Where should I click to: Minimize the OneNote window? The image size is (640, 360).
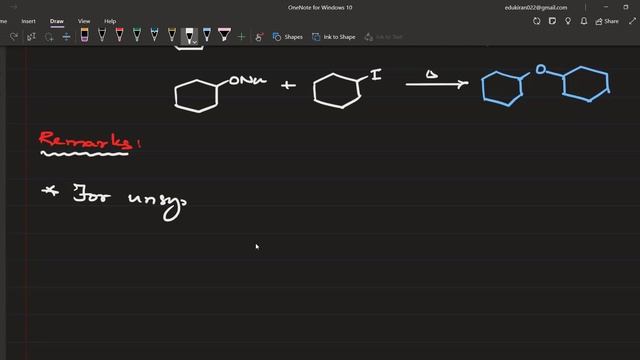(x=606, y=7)
